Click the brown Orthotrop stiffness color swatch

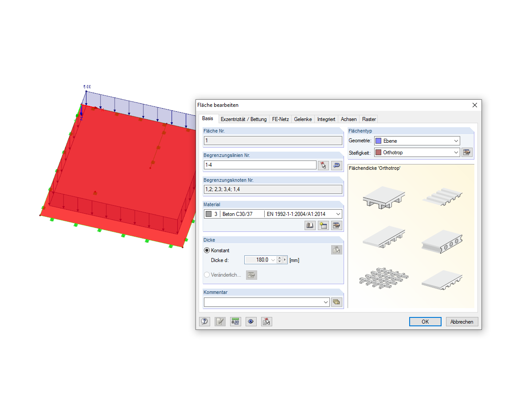point(378,152)
